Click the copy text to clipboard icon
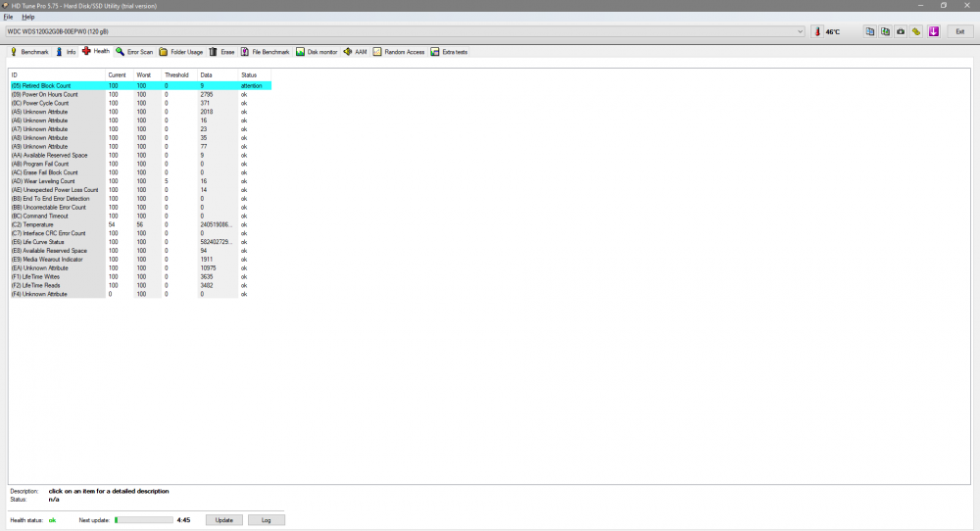The height and width of the screenshot is (531, 980). coord(870,31)
